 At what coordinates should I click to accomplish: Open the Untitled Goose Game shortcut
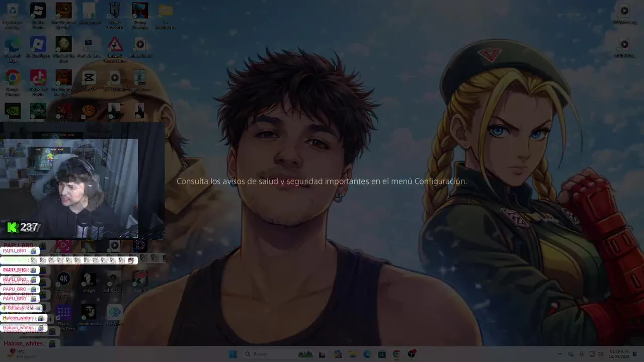click(115, 49)
